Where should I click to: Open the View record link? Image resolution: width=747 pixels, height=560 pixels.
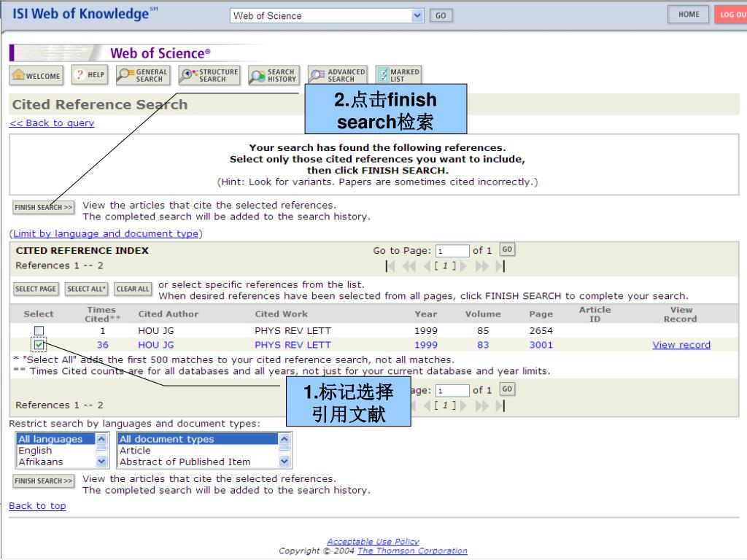click(681, 345)
